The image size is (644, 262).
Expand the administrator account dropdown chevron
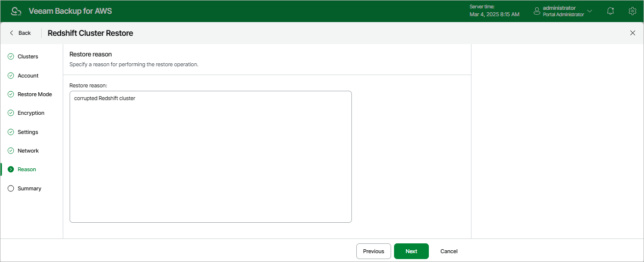[x=590, y=11]
